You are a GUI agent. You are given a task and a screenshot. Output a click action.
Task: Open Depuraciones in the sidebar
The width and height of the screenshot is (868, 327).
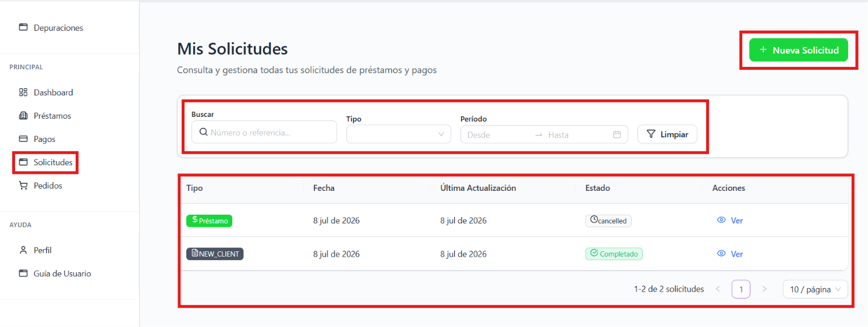coord(51,27)
